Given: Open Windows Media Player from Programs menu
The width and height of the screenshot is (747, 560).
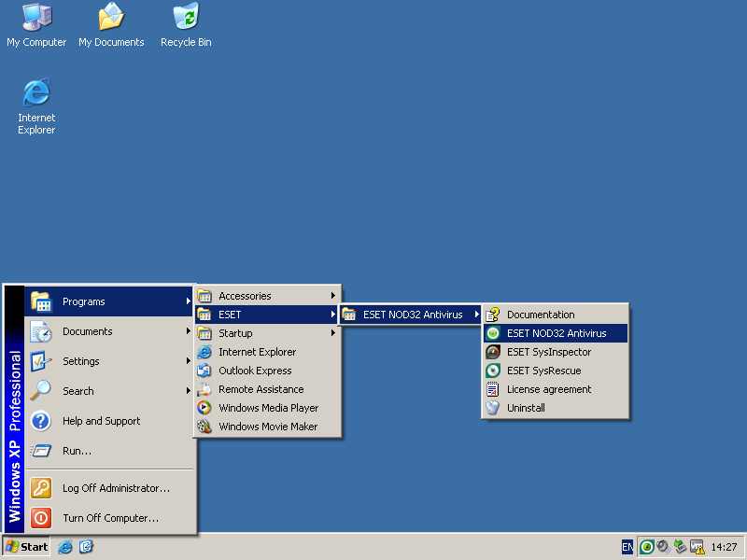Looking at the screenshot, I should [x=268, y=408].
